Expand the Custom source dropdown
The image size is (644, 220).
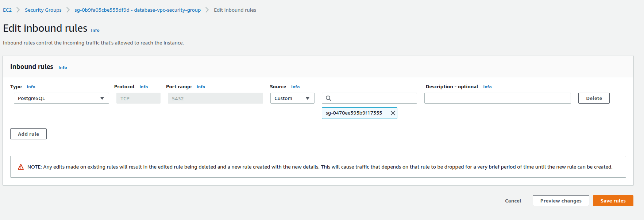(x=292, y=98)
